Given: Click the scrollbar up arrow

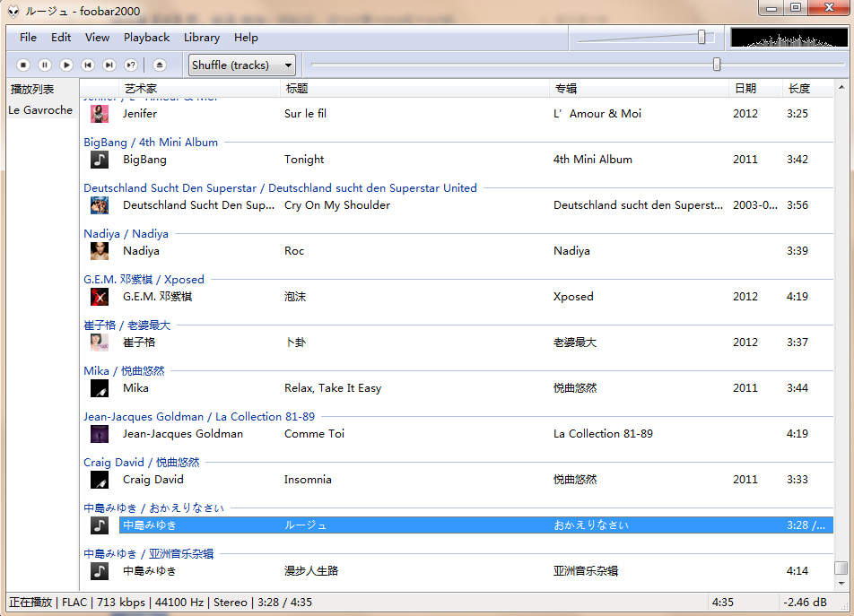Looking at the screenshot, I should pos(841,87).
